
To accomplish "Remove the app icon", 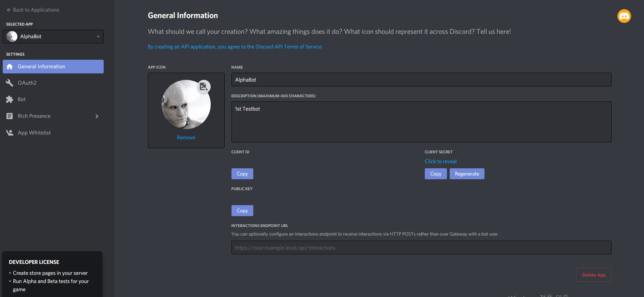I will [x=186, y=138].
